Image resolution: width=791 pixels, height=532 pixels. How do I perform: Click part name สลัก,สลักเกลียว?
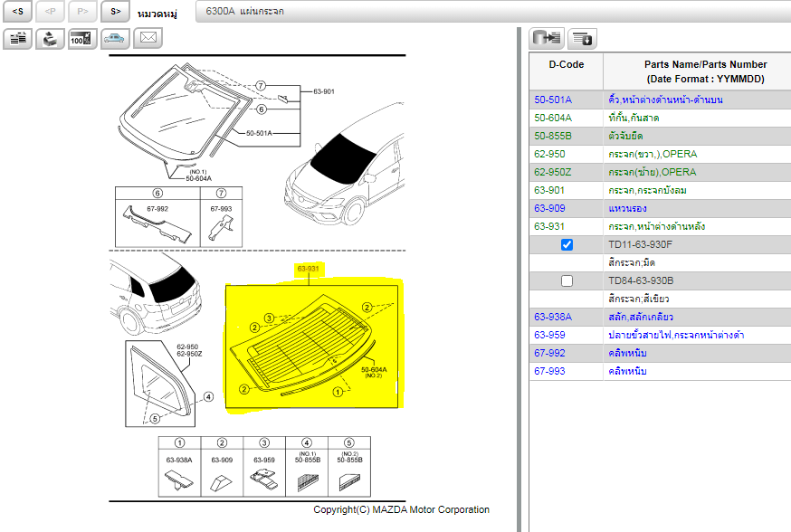tap(641, 318)
